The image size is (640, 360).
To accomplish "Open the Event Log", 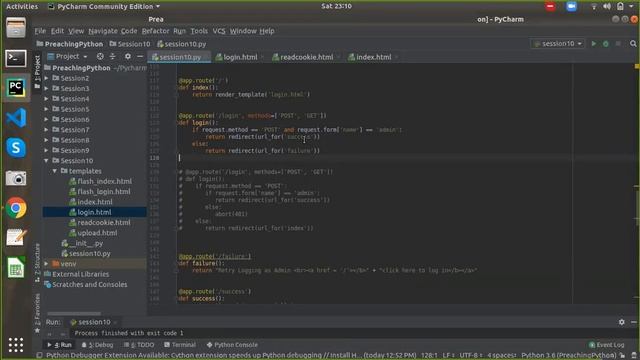I will click(x=607, y=345).
